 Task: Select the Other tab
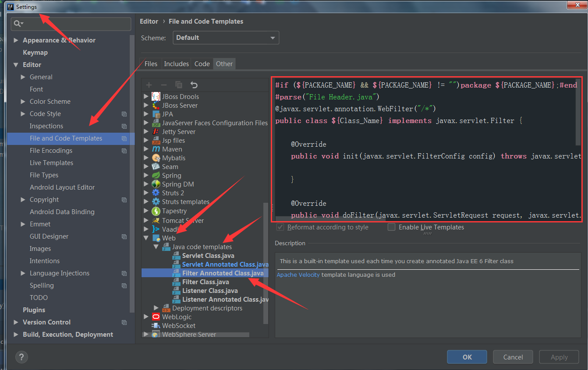pyautogui.click(x=224, y=63)
